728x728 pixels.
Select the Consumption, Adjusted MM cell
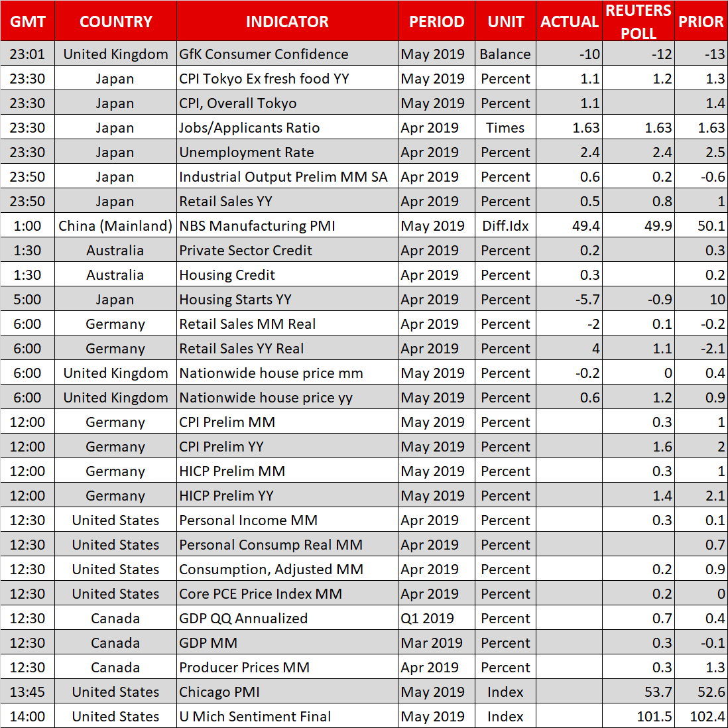[287, 570]
